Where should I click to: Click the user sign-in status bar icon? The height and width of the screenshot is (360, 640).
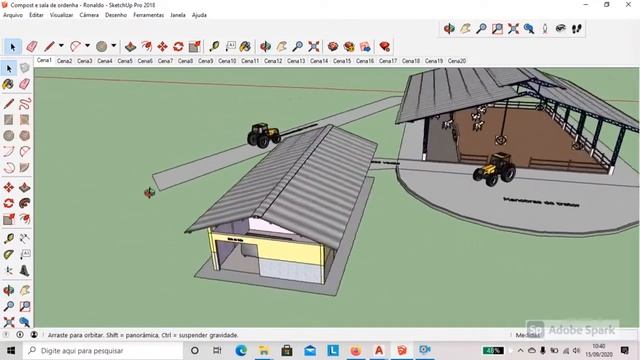pos(34,335)
